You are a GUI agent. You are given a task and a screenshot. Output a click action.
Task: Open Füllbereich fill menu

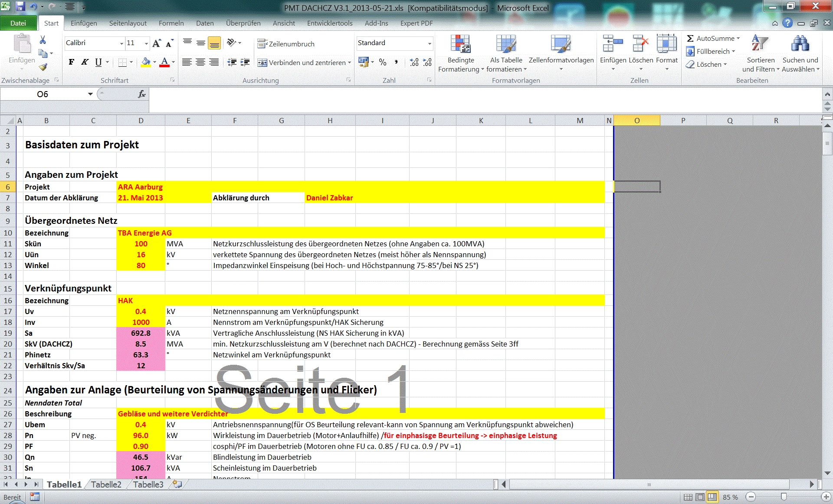click(x=710, y=51)
